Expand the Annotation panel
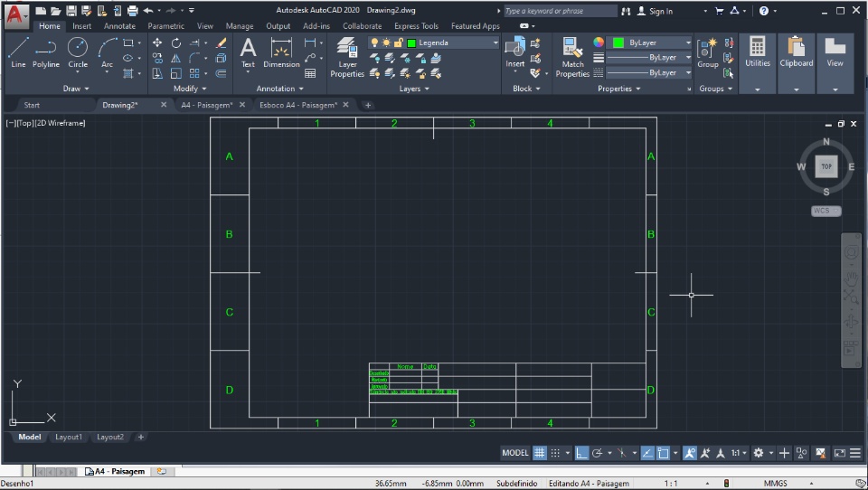 279,89
